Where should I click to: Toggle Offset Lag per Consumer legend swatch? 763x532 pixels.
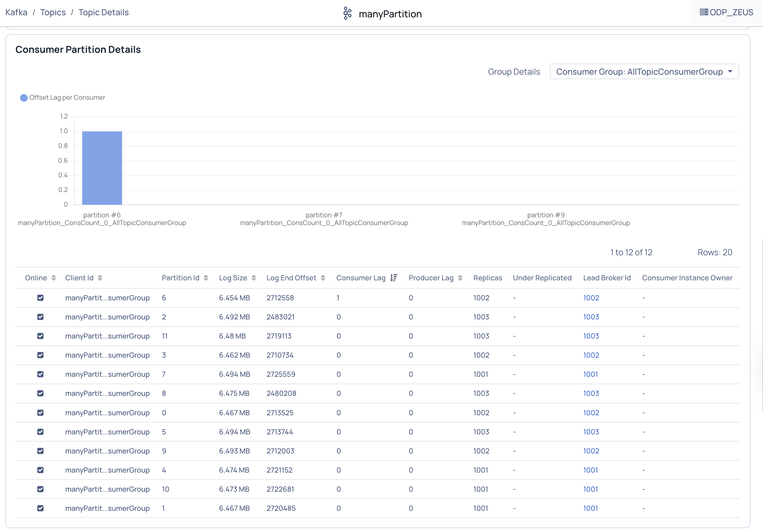point(24,98)
